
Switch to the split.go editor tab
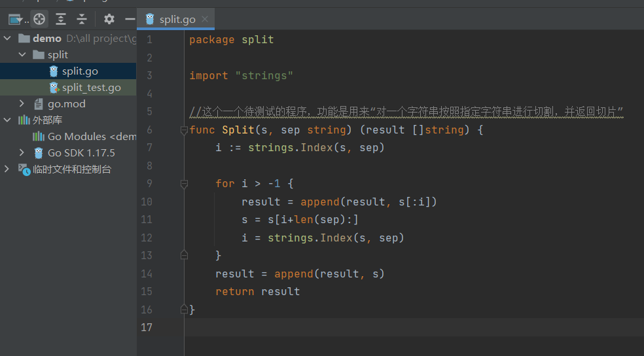pos(177,20)
